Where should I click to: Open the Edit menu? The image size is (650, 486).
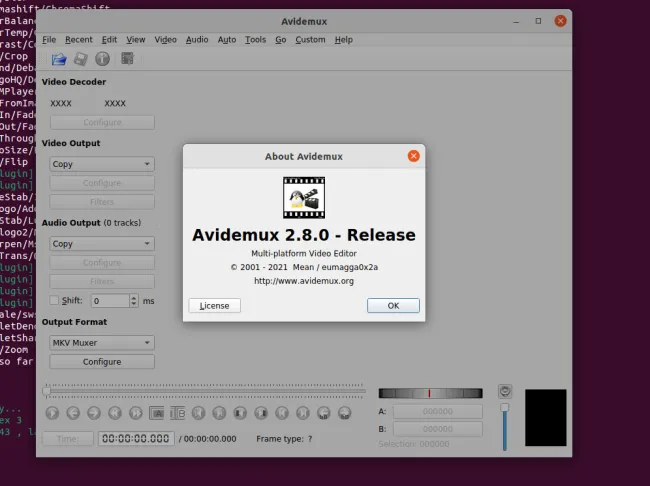pos(109,39)
